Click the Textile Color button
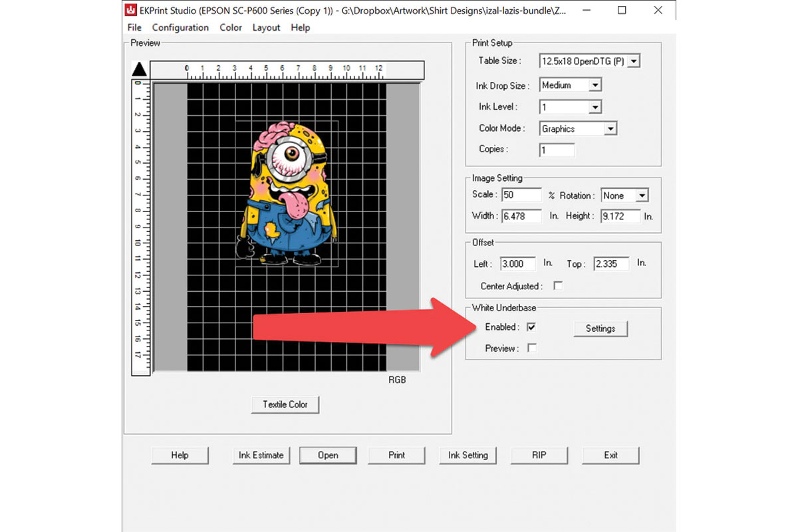Screen dimensions: 798x532 (285, 404)
